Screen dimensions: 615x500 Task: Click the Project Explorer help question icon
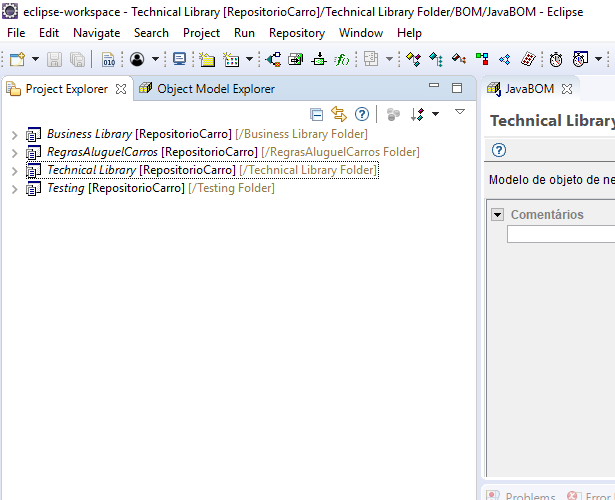[362, 114]
